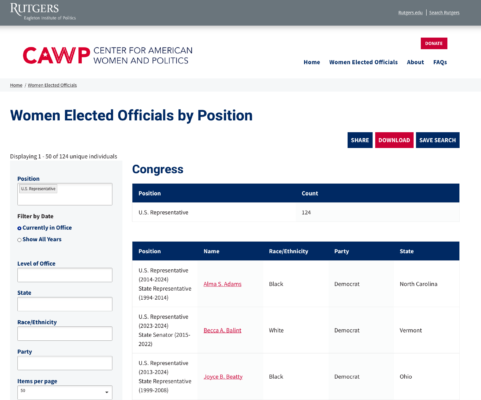481x400 pixels.
Task: Select the Show All Years radio option
Action: [x=19, y=240]
